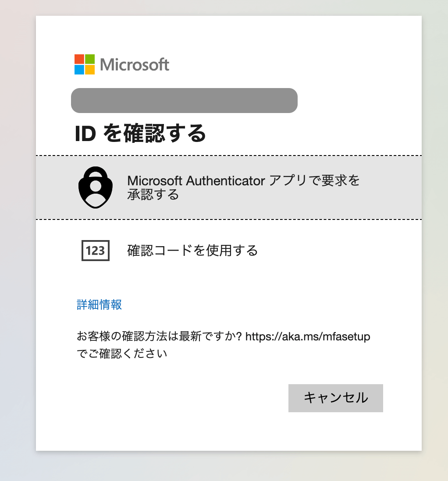This screenshot has height=481, width=448.
Task: Click the blue square of the Microsoft logo
Action: 79,69
